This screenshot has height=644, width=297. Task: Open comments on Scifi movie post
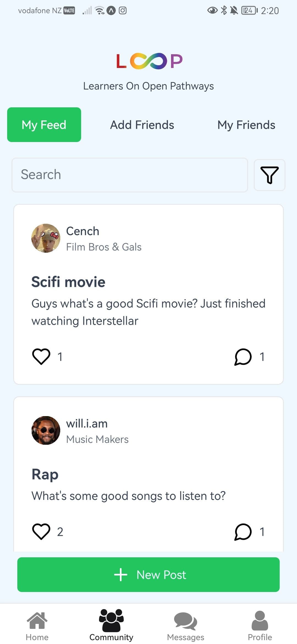(243, 357)
